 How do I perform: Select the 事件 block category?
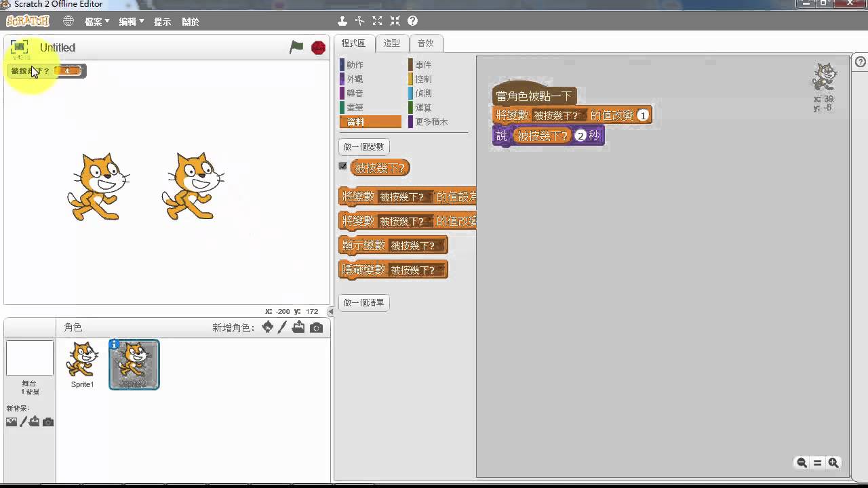(438, 65)
